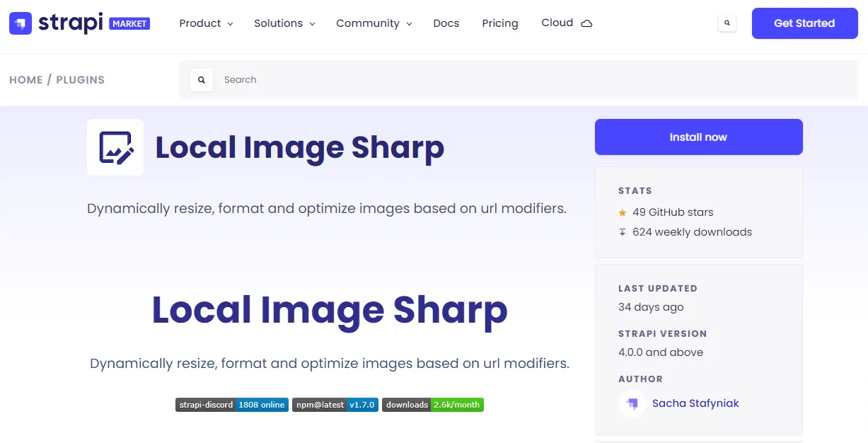Click the STRAPI VERSION label
Image resolution: width=868 pixels, height=443 pixels.
click(x=663, y=334)
